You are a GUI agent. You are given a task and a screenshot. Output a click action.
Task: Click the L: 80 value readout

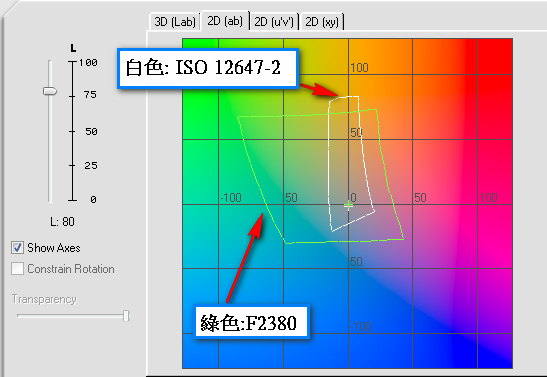(62, 222)
